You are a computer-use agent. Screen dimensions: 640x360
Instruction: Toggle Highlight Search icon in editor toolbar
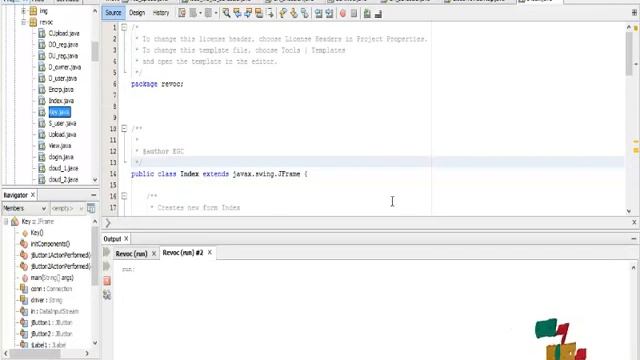coord(259,13)
